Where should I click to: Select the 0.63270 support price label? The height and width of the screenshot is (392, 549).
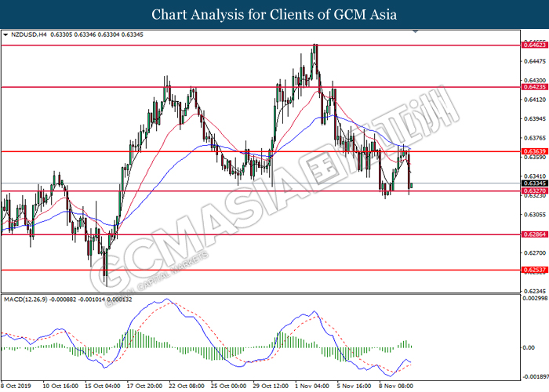tap(534, 191)
